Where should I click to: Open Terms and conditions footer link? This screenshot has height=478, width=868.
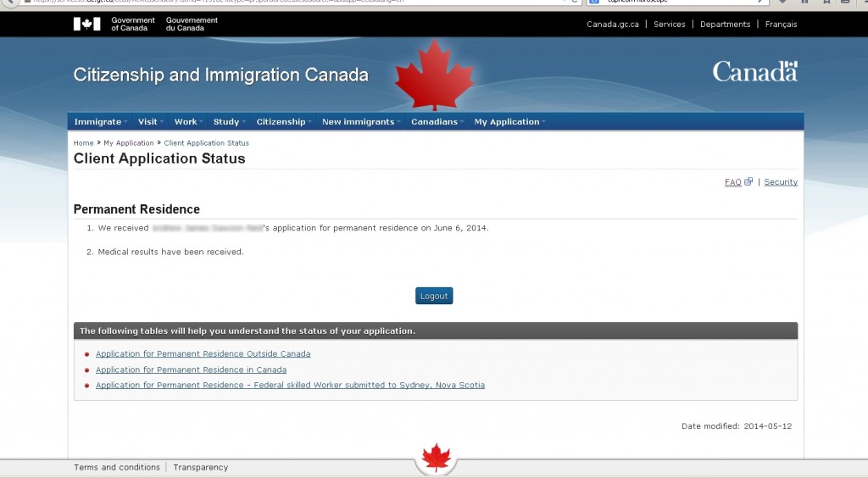pos(117,468)
